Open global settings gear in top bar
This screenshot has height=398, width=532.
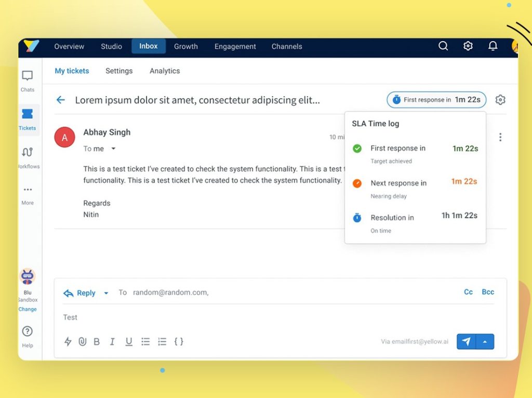coord(468,46)
